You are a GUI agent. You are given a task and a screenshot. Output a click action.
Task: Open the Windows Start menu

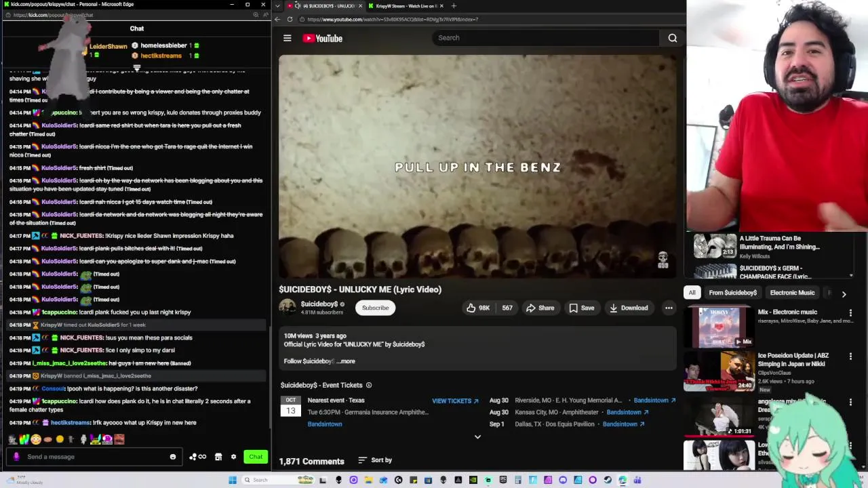click(x=233, y=480)
